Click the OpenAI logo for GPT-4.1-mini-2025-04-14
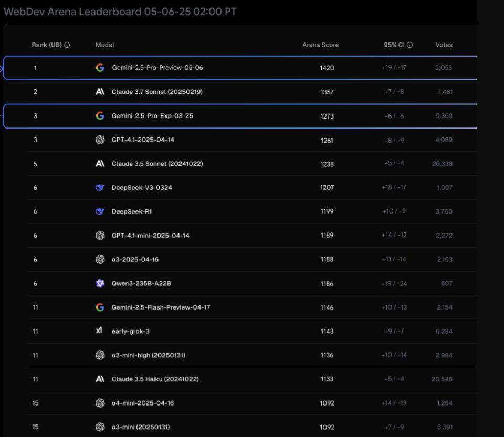This screenshot has width=504, height=437. tap(100, 236)
